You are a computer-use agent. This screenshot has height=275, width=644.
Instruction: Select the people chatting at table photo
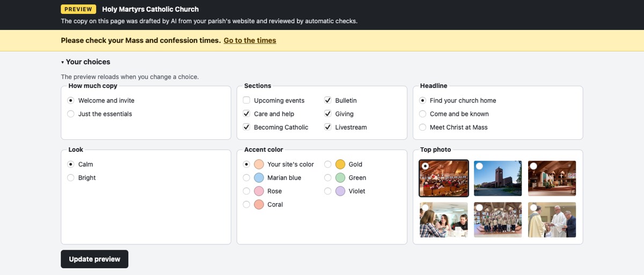pyautogui.click(x=444, y=220)
